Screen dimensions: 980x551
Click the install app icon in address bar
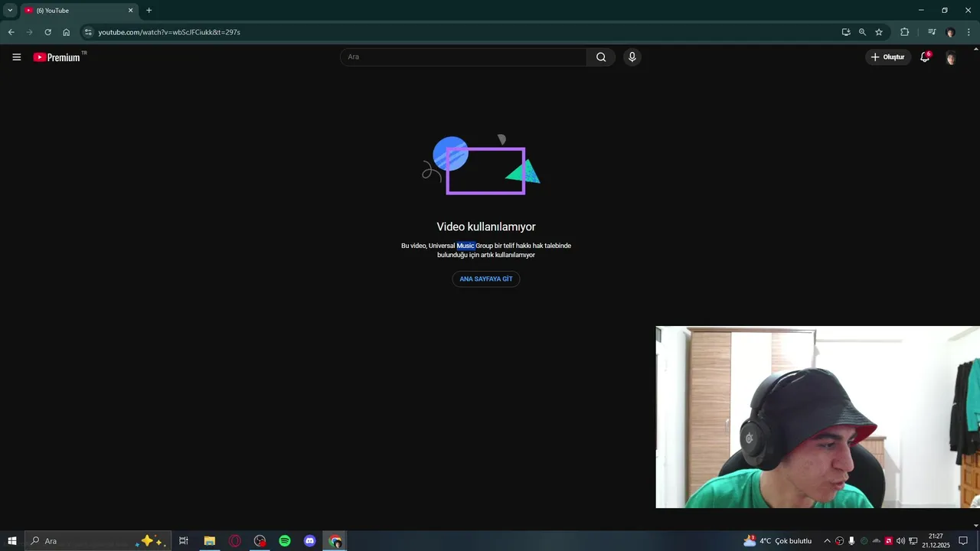pyautogui.click(x=846, y=32)
